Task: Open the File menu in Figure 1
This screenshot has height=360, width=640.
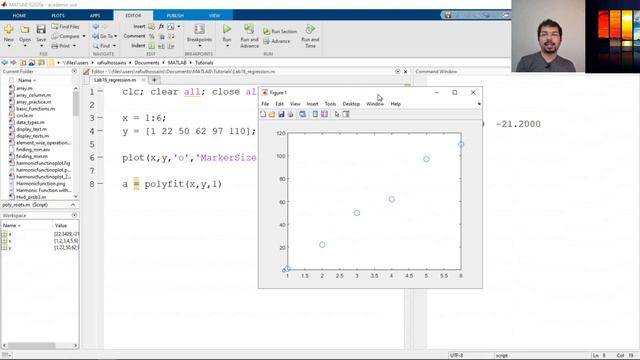Action: click(x=265, y=104)
